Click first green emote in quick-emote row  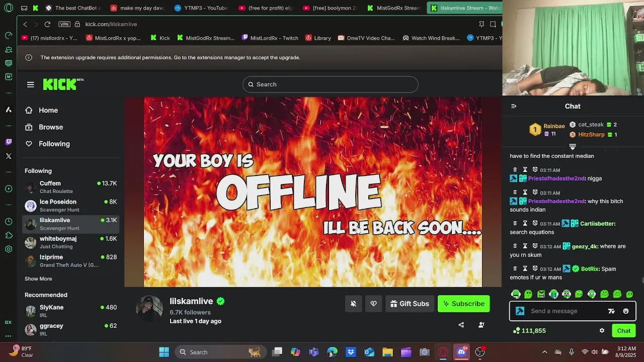(516, 294)
